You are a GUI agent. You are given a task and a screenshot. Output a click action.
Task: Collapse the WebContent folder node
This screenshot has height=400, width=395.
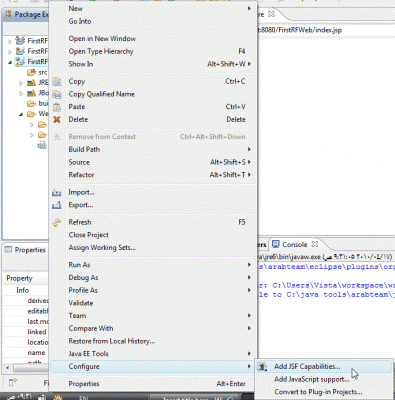click(21, 114)
